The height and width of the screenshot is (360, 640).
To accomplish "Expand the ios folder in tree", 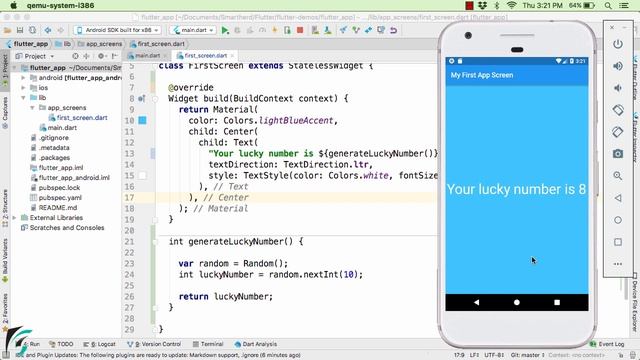I will 23,88.
